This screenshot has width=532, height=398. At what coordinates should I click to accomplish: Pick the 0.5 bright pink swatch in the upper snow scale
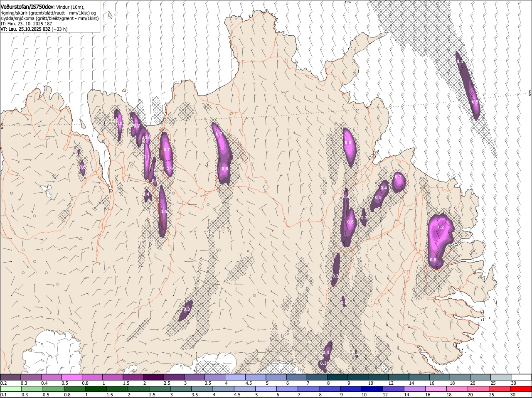(71, 377)
